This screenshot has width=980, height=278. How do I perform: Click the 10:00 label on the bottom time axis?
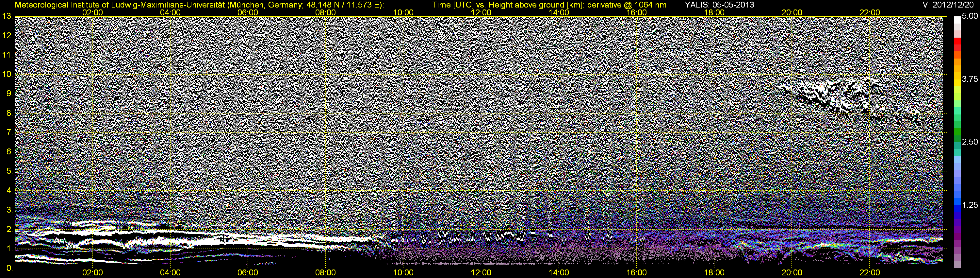[403, 273]
